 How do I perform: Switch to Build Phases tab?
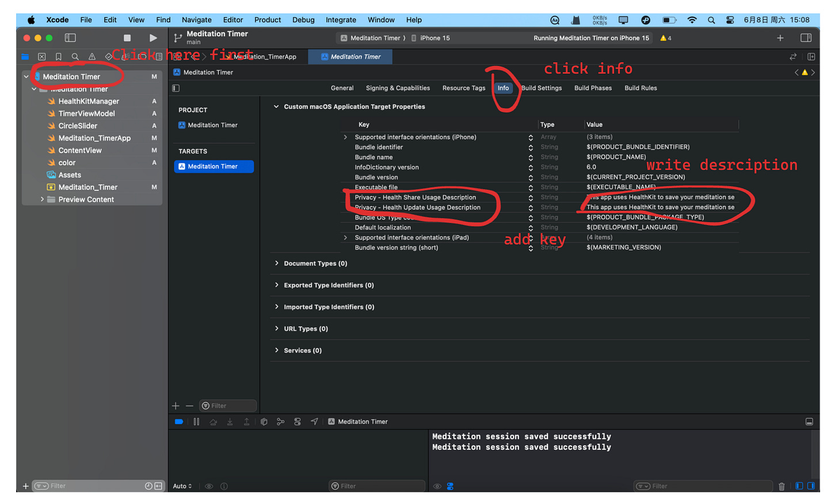click(593, 88)
